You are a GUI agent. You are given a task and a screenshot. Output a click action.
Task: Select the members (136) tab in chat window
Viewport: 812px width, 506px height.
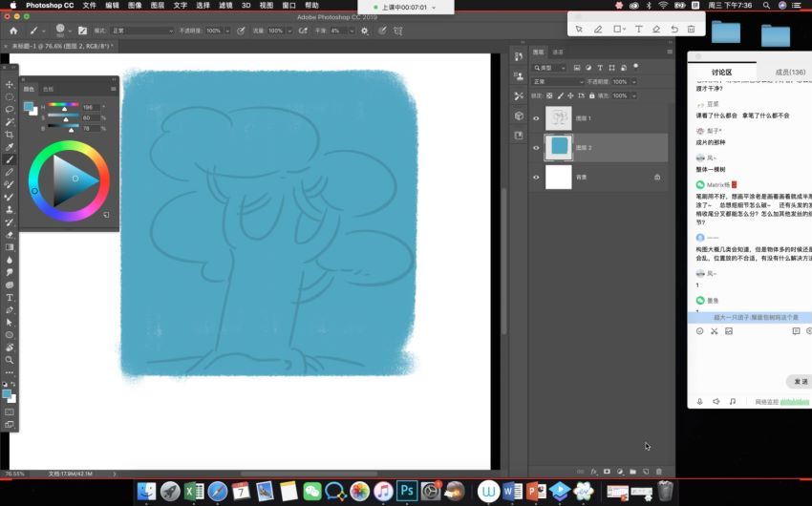pos(790,72)
